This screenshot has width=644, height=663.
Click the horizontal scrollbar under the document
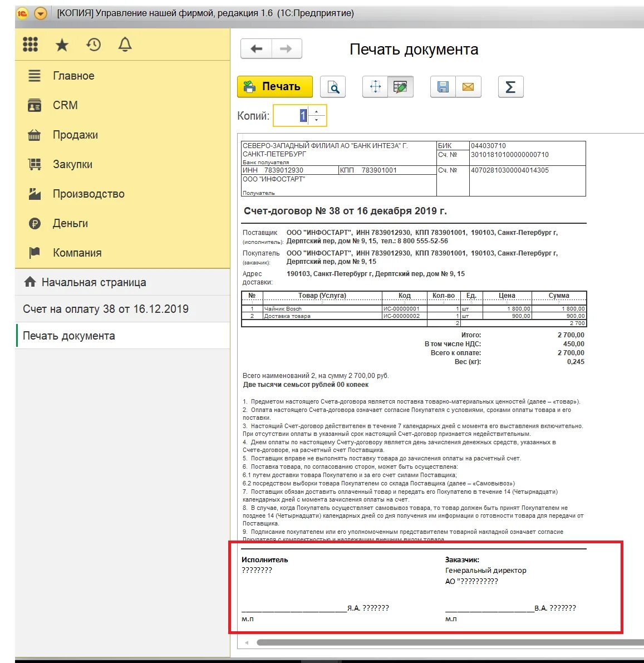point(450,643)
